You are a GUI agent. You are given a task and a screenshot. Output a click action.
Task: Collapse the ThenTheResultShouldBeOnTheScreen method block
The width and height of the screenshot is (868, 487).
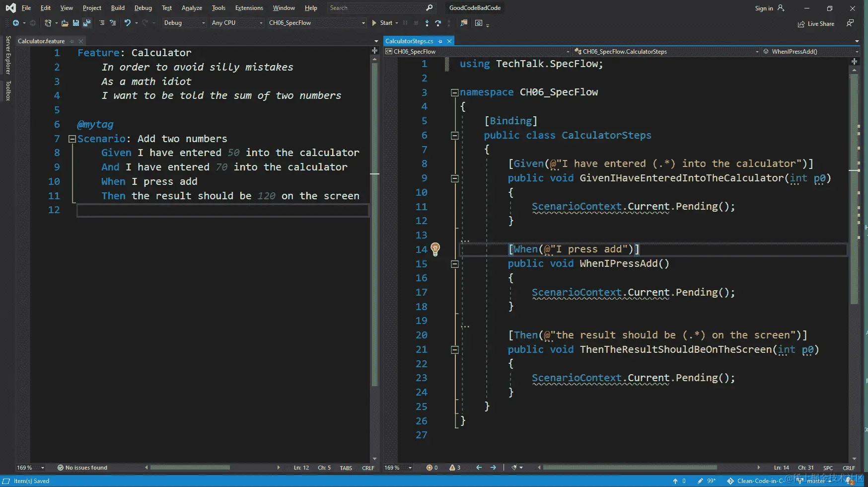[x=454, y=350]
